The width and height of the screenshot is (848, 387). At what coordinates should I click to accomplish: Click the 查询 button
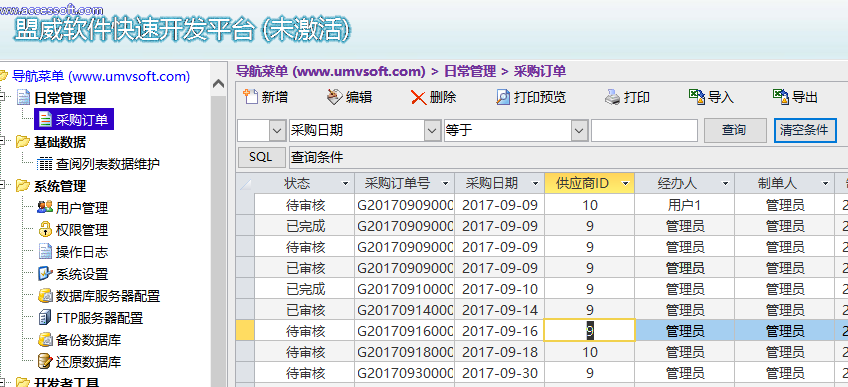(735, 130)
